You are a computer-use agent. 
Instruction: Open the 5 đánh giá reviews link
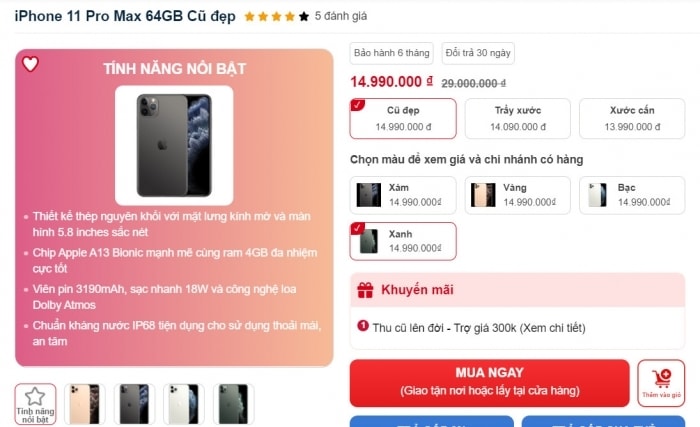click(341, 17)
